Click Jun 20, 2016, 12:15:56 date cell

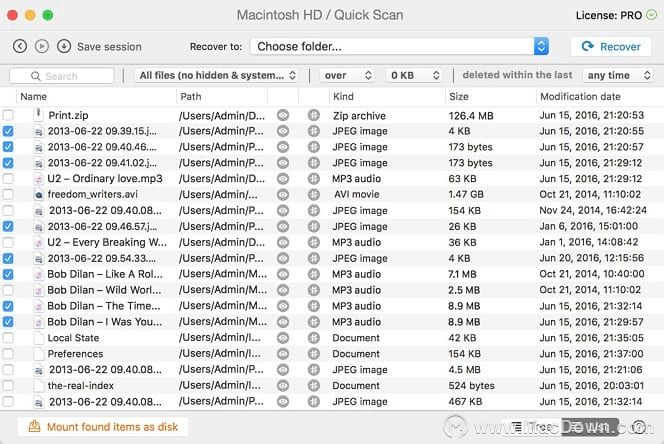(x=592, y=258)
